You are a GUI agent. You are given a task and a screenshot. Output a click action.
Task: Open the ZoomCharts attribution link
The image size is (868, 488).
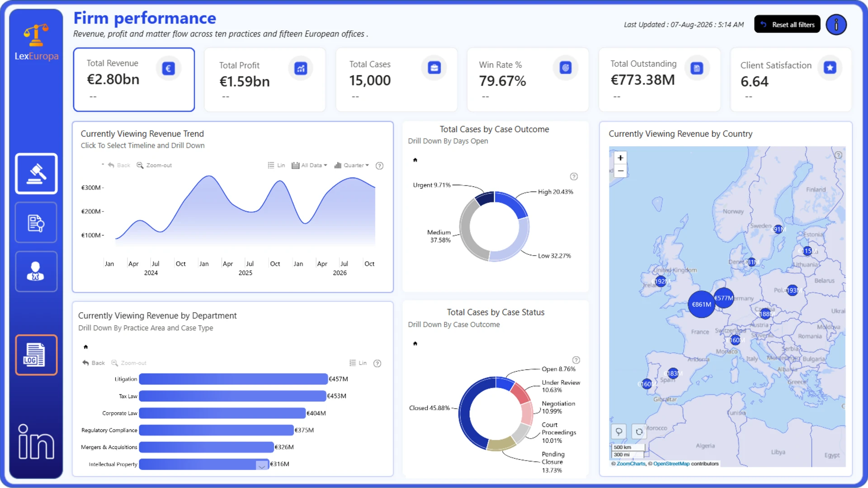click(631, 464)
